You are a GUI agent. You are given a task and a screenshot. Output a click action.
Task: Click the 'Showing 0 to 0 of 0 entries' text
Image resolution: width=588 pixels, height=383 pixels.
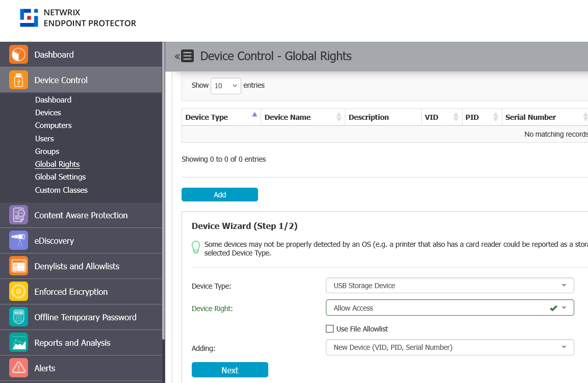[223, 159]
